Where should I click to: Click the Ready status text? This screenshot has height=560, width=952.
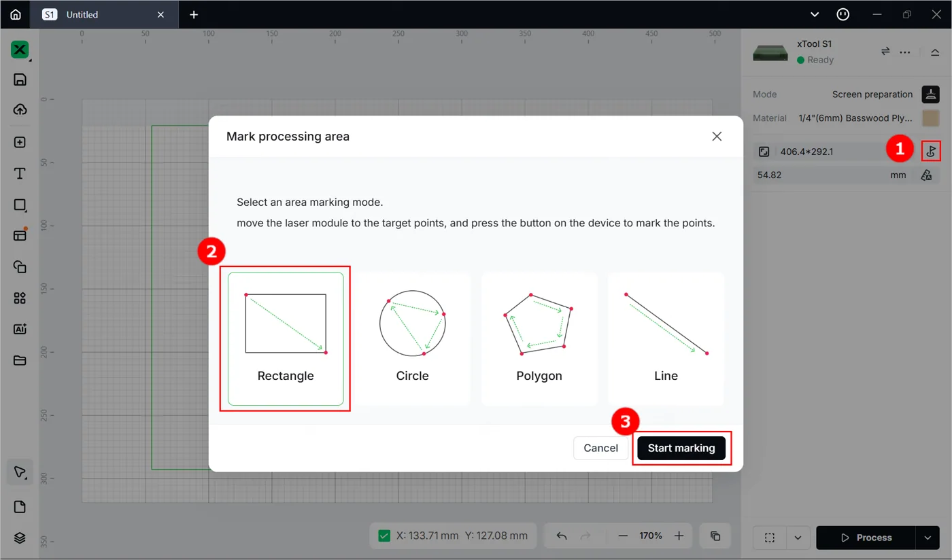(x=820, y=60)
